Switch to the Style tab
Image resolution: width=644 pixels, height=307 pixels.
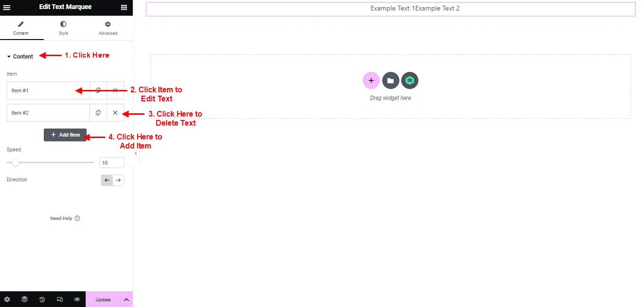(63, 29)
